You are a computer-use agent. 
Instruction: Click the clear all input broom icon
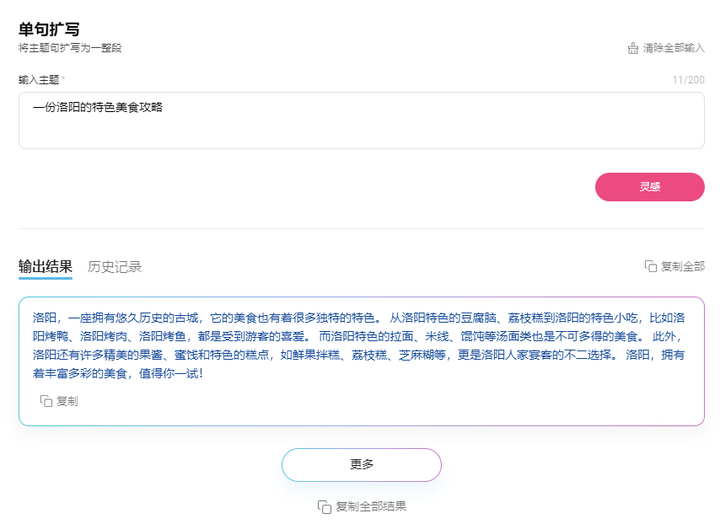point(633,48)
